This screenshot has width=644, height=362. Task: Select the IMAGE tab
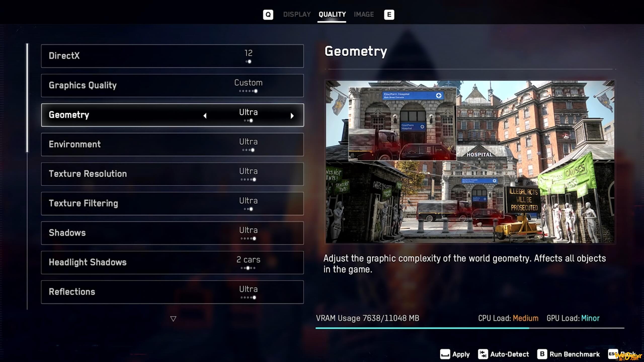(x=364, y=15)
